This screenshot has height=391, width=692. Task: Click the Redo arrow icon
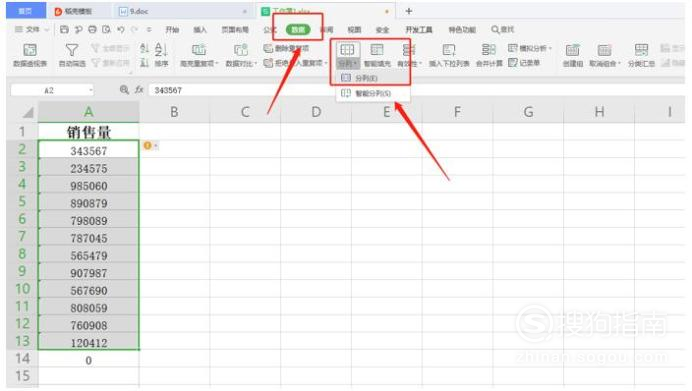134,30
